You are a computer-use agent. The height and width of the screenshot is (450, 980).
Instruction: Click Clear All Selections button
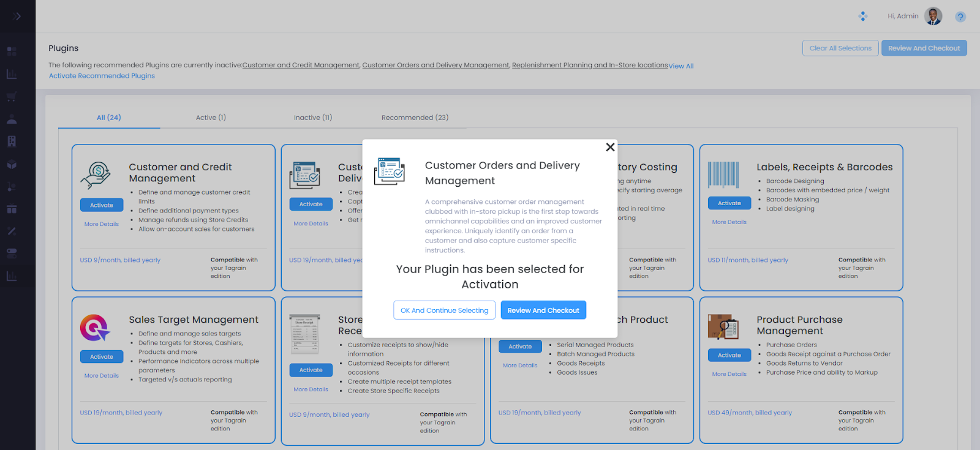(840, 48)
